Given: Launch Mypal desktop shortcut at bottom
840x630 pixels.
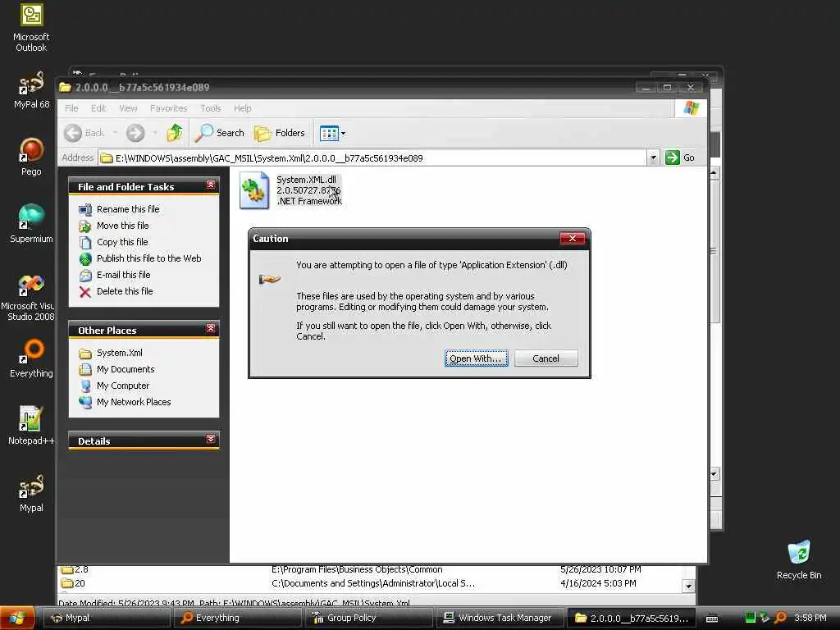Looking at the screenshot, I should (31, 493).
